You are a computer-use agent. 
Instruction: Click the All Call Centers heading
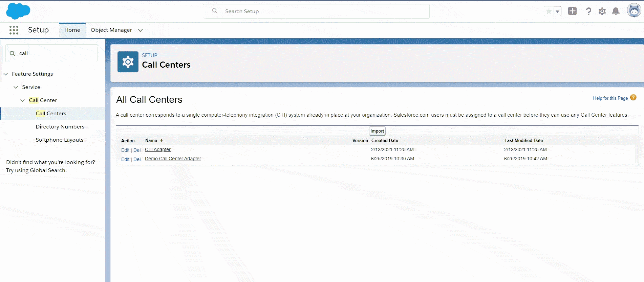[x=149, y=99]
